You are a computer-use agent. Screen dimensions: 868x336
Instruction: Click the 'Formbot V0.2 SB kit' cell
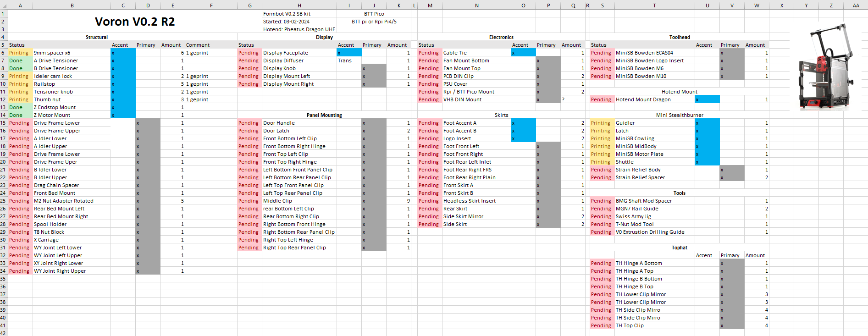pos(299,14)
